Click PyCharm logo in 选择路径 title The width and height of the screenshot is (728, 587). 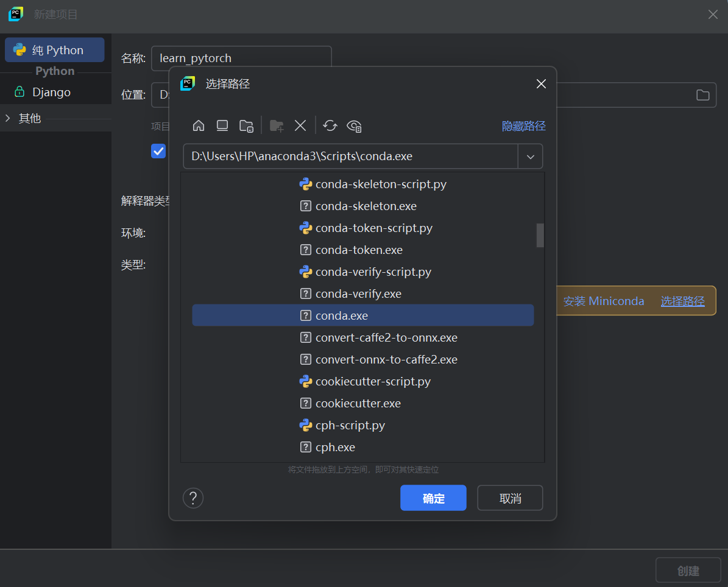(x=188, y=83)
